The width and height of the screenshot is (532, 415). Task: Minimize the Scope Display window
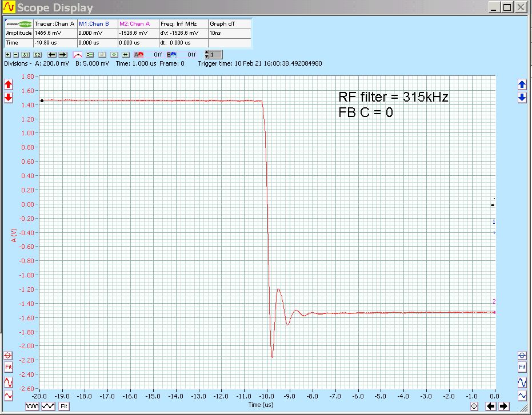[494, 7]
